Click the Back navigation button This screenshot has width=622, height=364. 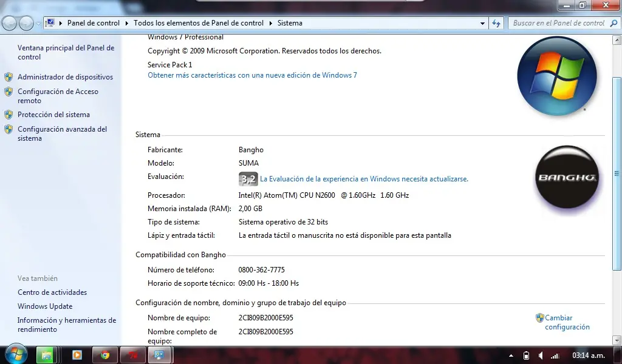click(10, 24)
